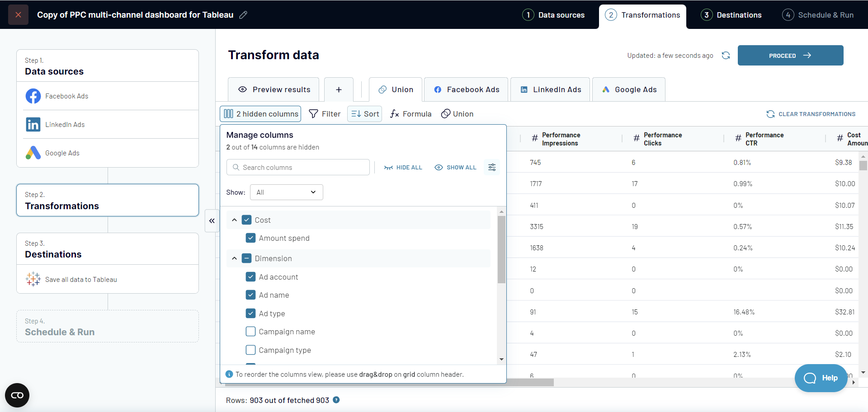Image resolution: width=868 pixels, height=412 pixels.
Task: Click the plus icon to add tab
Action: pos(339,89)
